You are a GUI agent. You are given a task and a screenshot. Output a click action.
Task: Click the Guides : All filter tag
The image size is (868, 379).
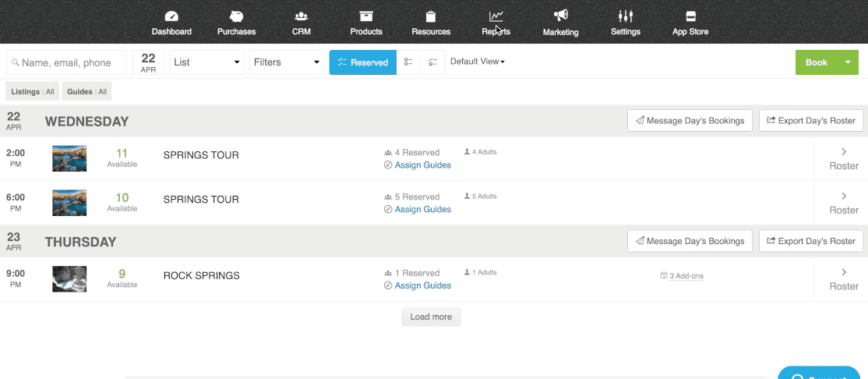click(87, 91)
